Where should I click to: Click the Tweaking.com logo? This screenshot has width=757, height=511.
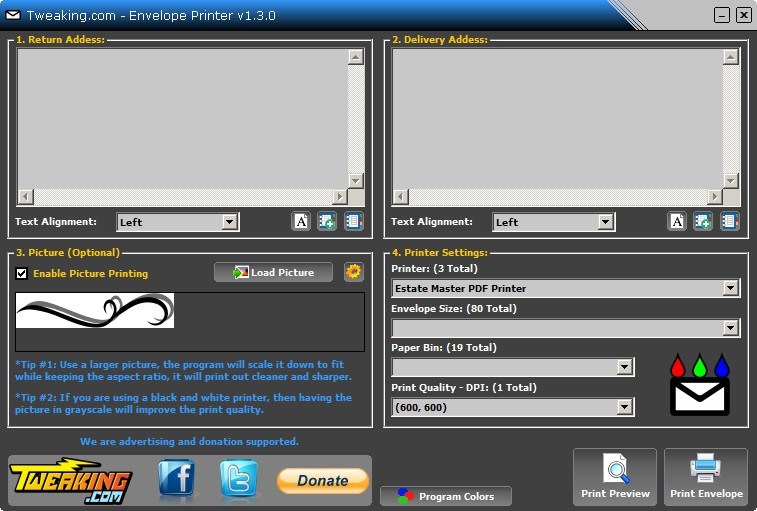pos(70,481)
